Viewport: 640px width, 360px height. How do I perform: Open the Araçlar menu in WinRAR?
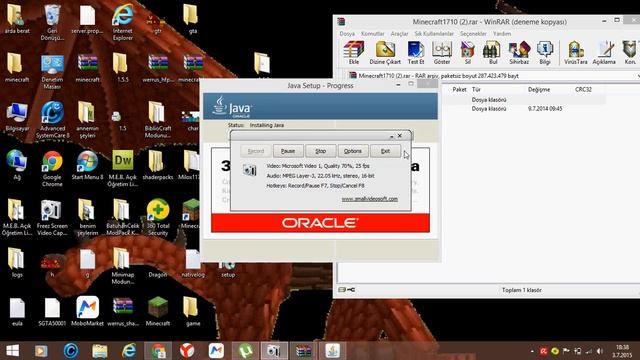tap(399, 33)
